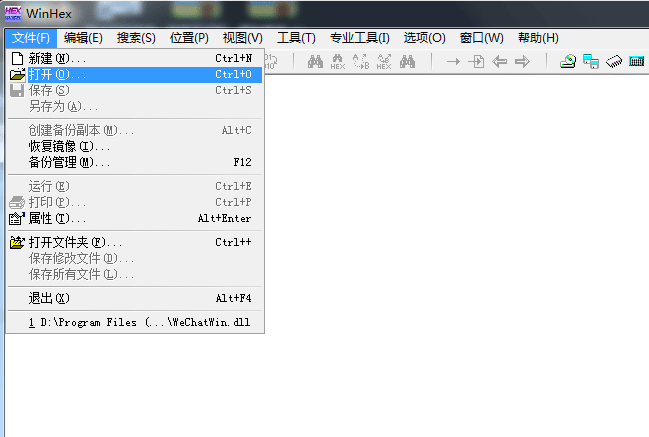Open the 选项(O) menu

coord(425,38)
